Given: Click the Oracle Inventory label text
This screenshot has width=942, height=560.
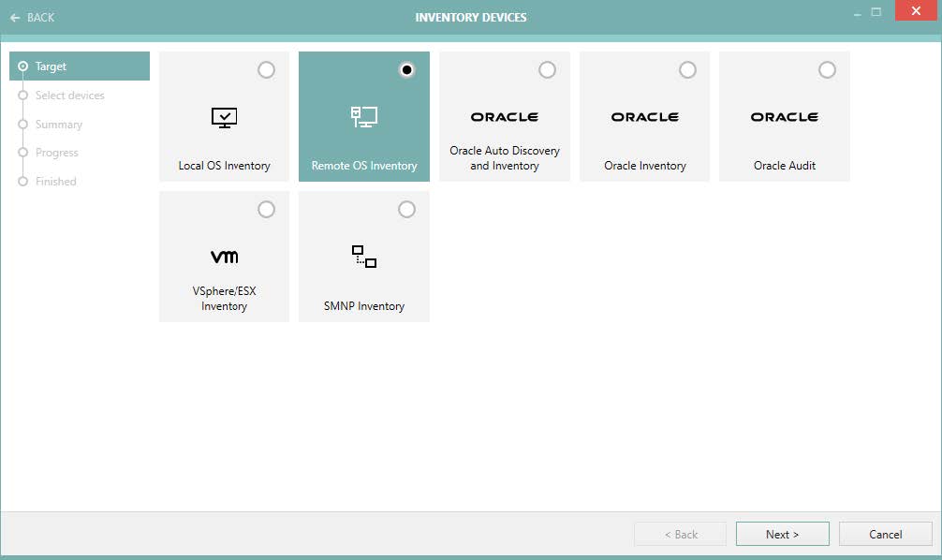Looking at the screenshot, I should click(644, 166).
